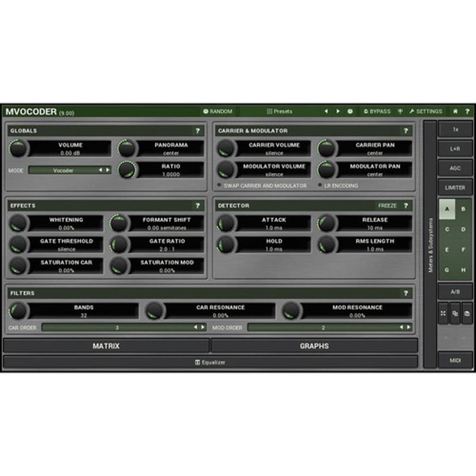Increase Car Order with right arrow

pos(203,327)
